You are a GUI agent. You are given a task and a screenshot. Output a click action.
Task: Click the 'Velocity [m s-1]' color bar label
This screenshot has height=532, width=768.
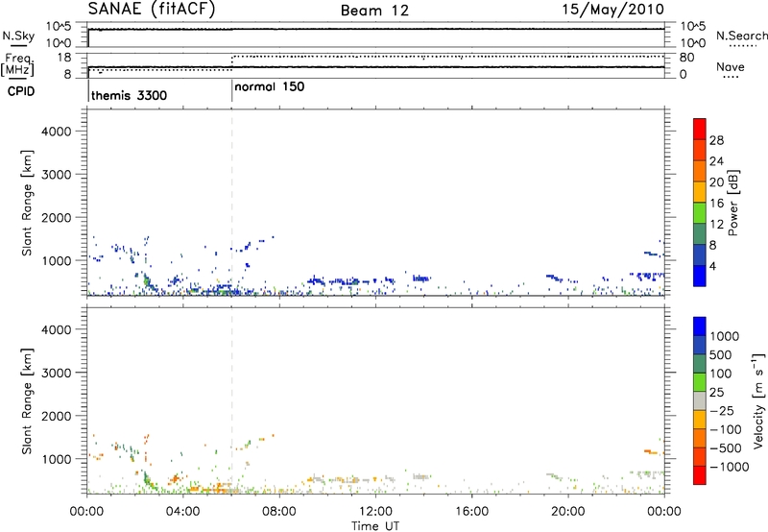[758, 400]
